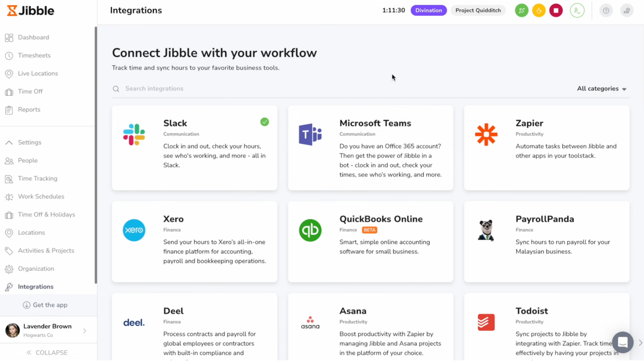Click the Slack logo
The image size is (644, 362).
pos(134,134)
